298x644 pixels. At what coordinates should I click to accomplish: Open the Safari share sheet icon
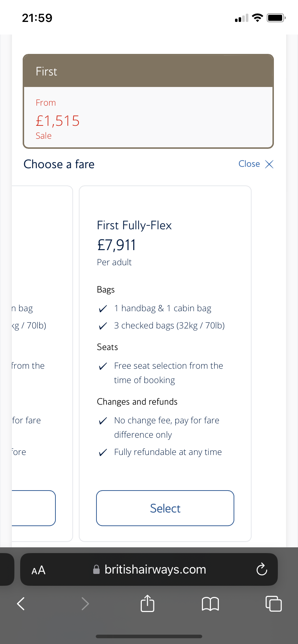148,603
